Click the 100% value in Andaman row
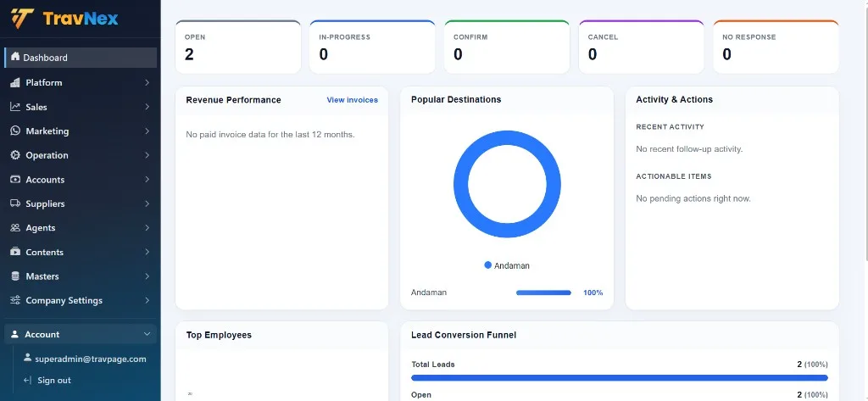 593,292
